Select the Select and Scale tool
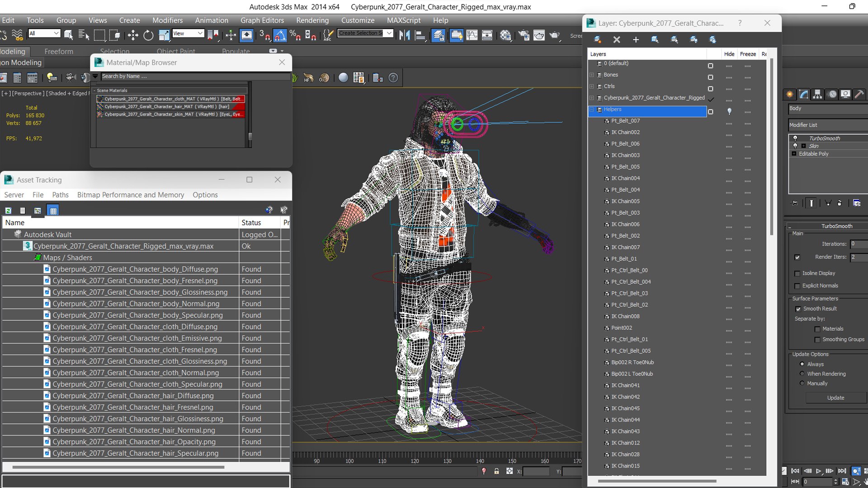This screenshot has height=488, width=868. (x=164, y=35)
